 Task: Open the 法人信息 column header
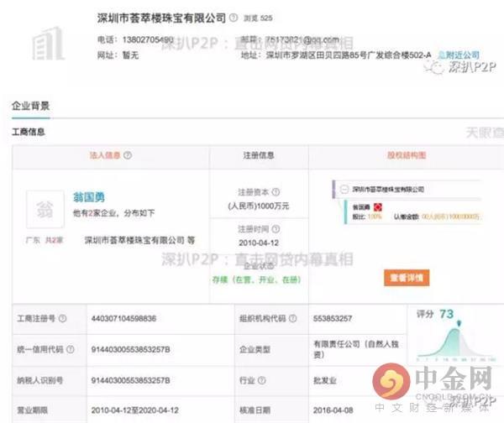(x=105, y=155)
